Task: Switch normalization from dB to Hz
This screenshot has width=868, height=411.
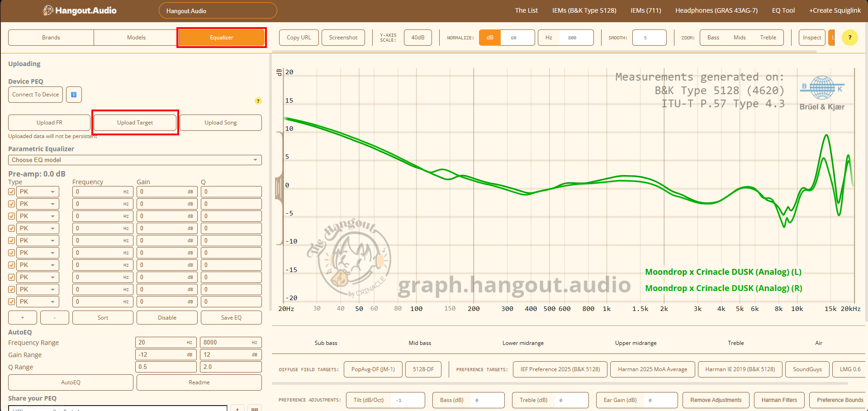Action: (549, 38)
